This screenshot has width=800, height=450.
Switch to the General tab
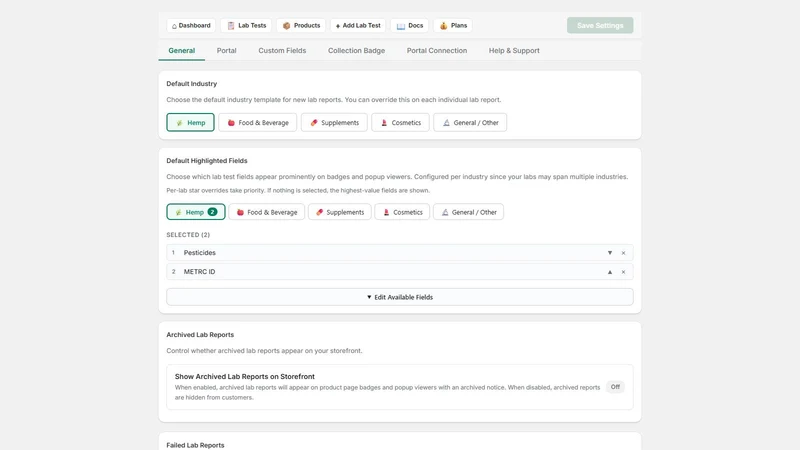(182, 51)
